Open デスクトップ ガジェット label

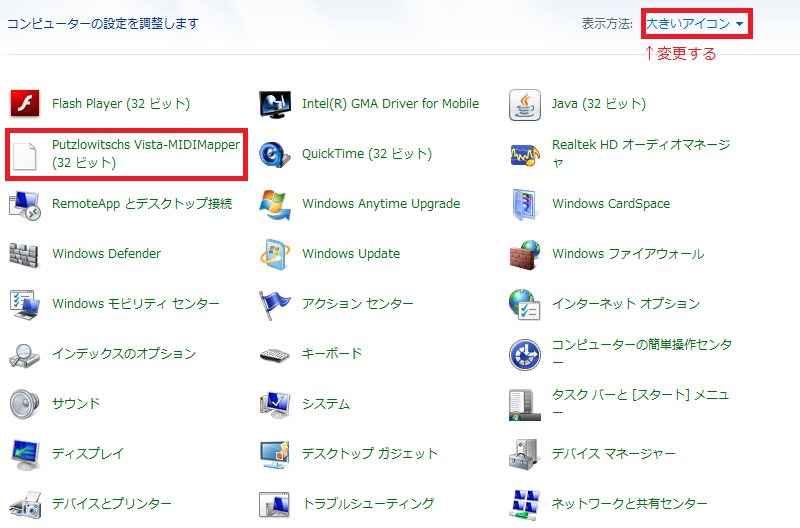[370, 454]
